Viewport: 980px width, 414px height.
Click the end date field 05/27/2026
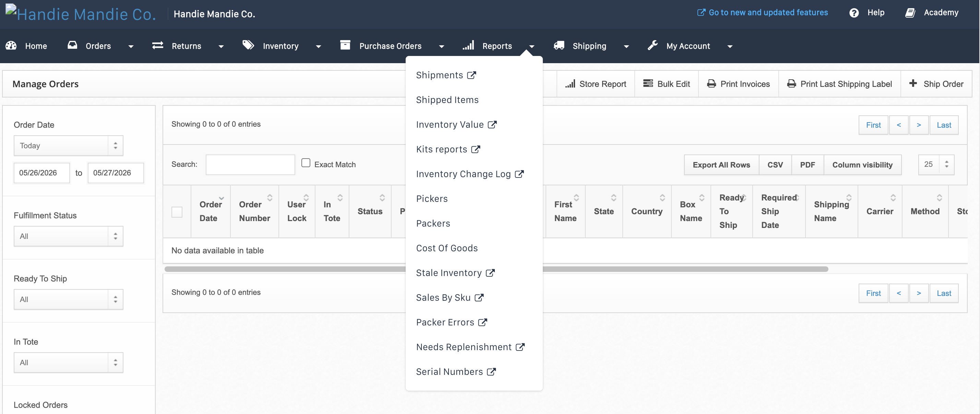pos(116,173)
